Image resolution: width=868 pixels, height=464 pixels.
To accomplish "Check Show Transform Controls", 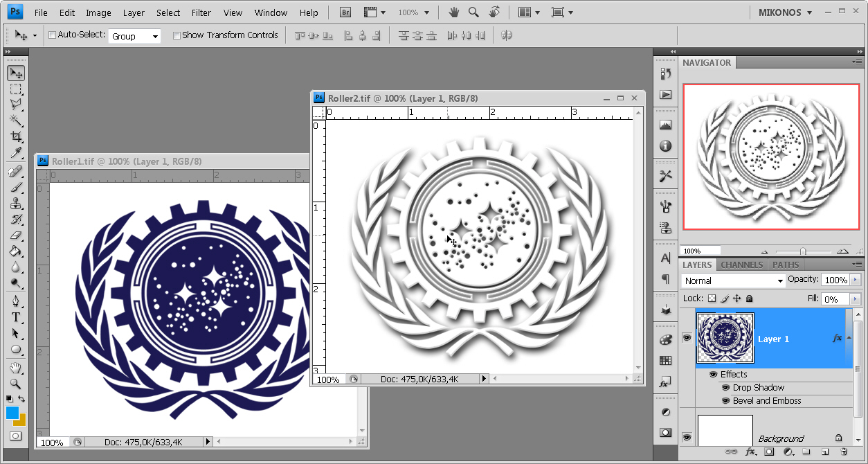I will tap(177, 35).
